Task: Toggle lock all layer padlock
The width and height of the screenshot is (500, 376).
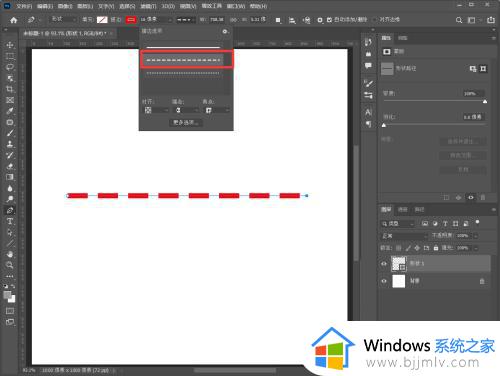Action: [x=436, y=248]
